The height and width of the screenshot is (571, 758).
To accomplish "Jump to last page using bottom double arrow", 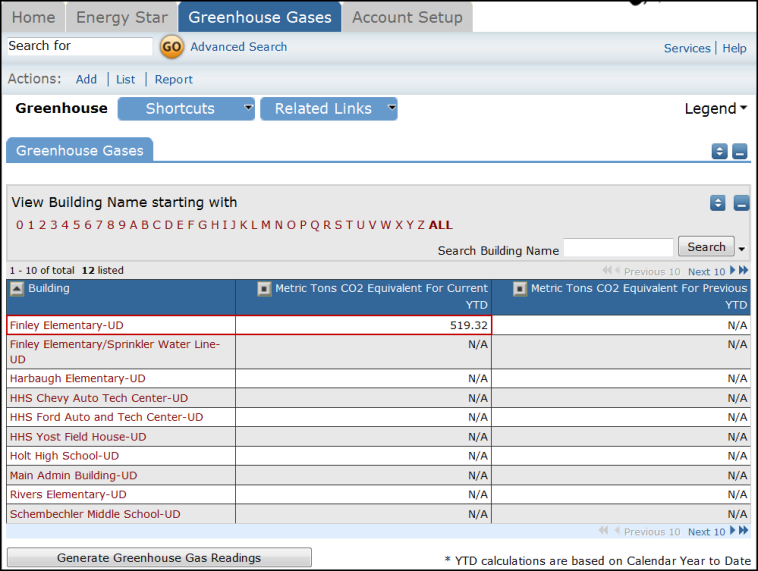I will pos(743,530).
